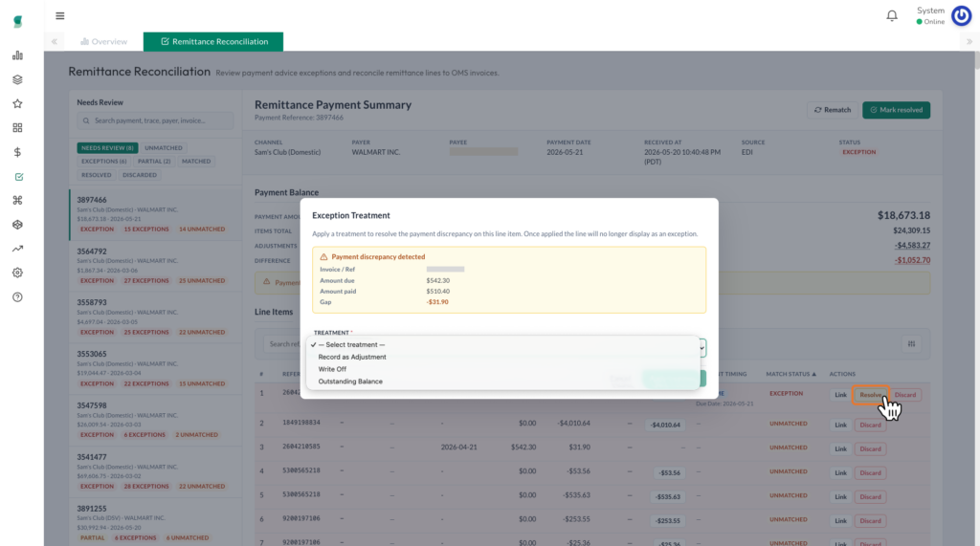Click the vertical page scrollbar
980x546 pixels.
[x=976, y=59]
